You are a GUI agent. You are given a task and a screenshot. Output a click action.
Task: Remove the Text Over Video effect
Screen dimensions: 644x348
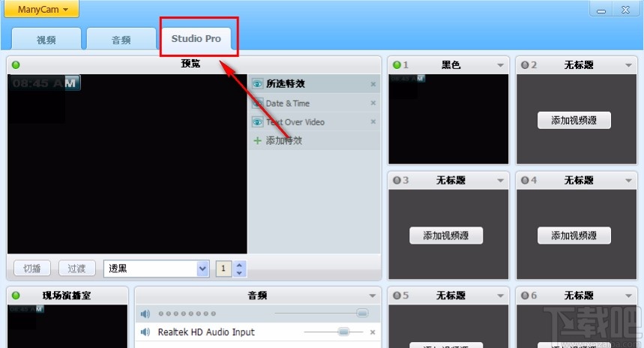[x=373, y=121]
